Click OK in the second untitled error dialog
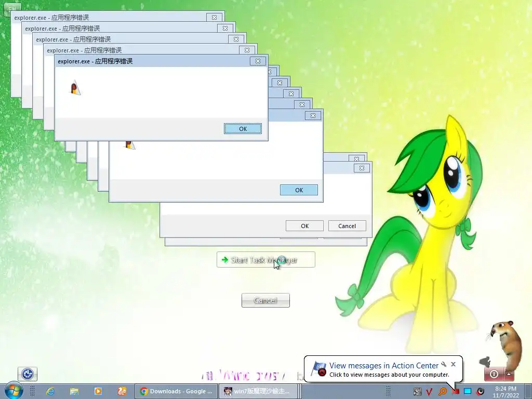 299,190
